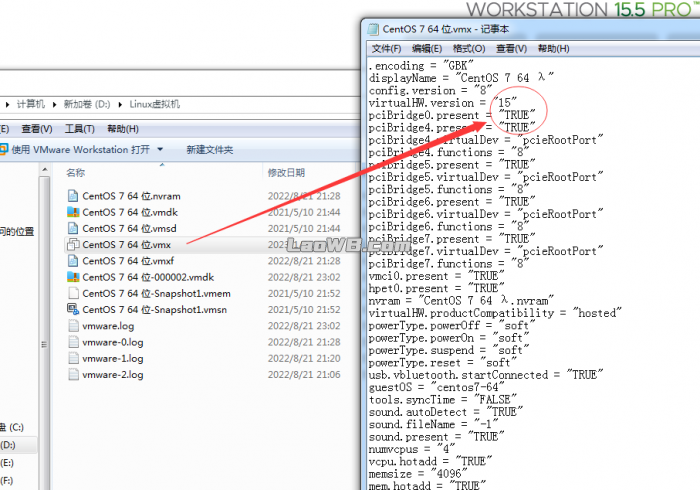Click the line .encoding = "GBK"

tap(421, 66)
